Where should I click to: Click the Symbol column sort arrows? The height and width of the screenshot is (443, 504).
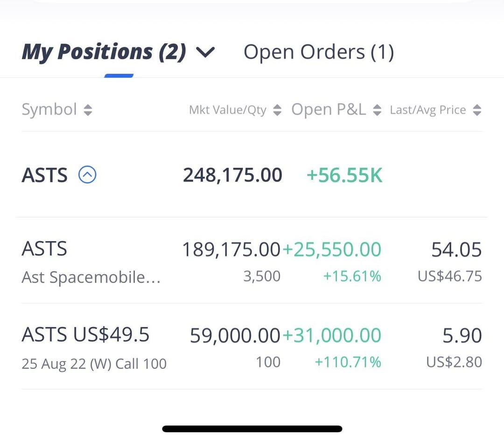[x=88, y=110]
